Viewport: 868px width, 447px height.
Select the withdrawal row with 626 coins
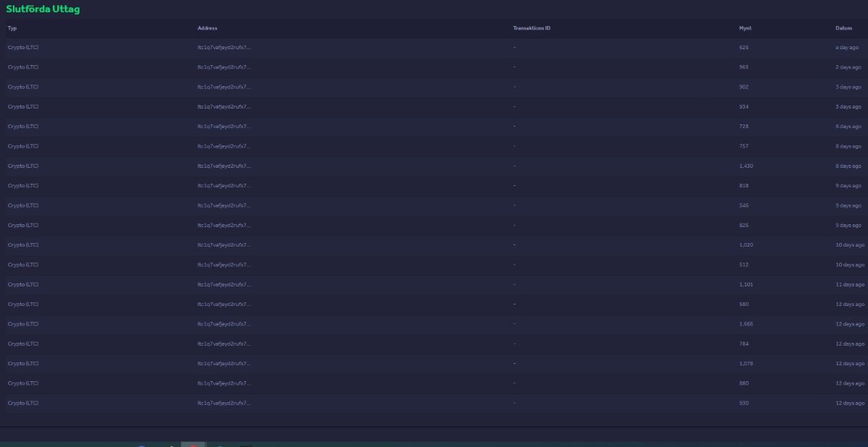(x=434, y=47)
